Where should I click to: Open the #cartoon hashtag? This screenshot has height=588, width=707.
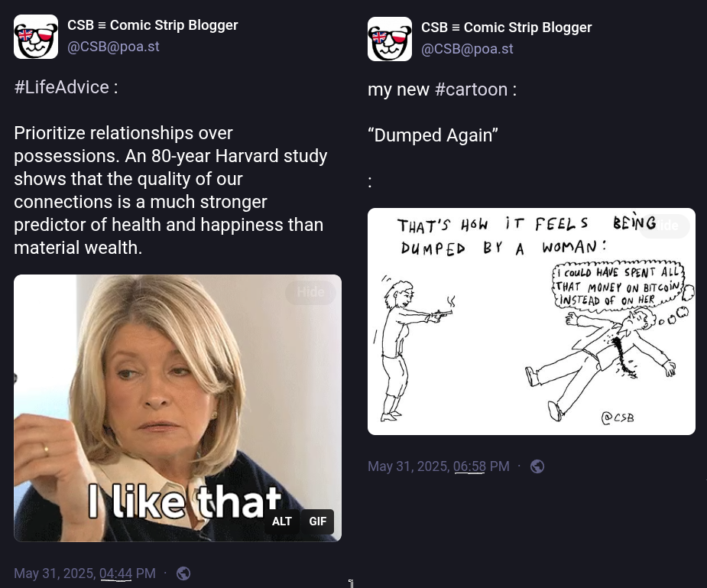[x=471, y=89]
